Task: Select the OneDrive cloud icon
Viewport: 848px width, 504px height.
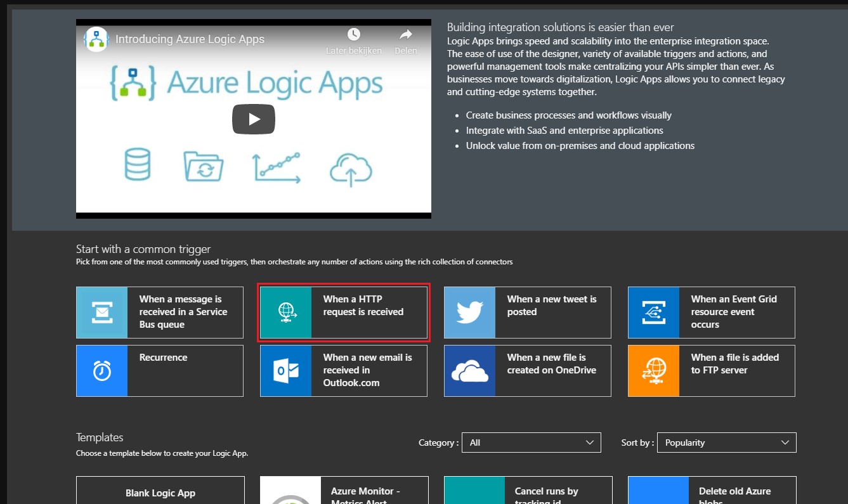Action: (470, 371)
